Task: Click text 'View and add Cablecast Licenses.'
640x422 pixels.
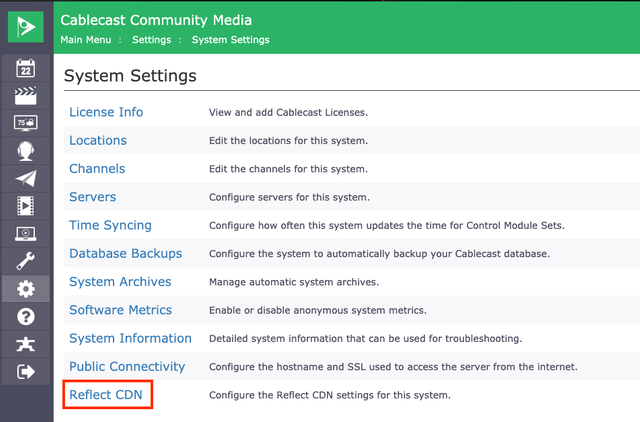Action: pyautogui.click(x=288, y=112)
